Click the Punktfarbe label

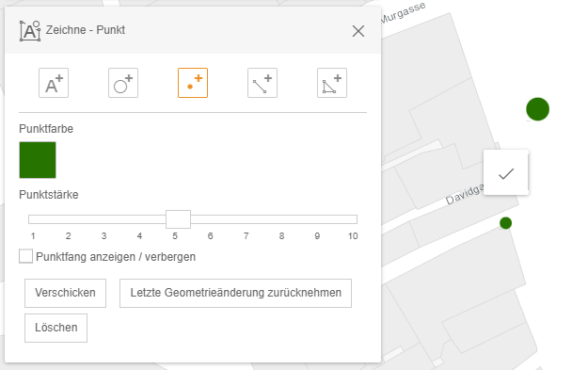click(46, 129)
